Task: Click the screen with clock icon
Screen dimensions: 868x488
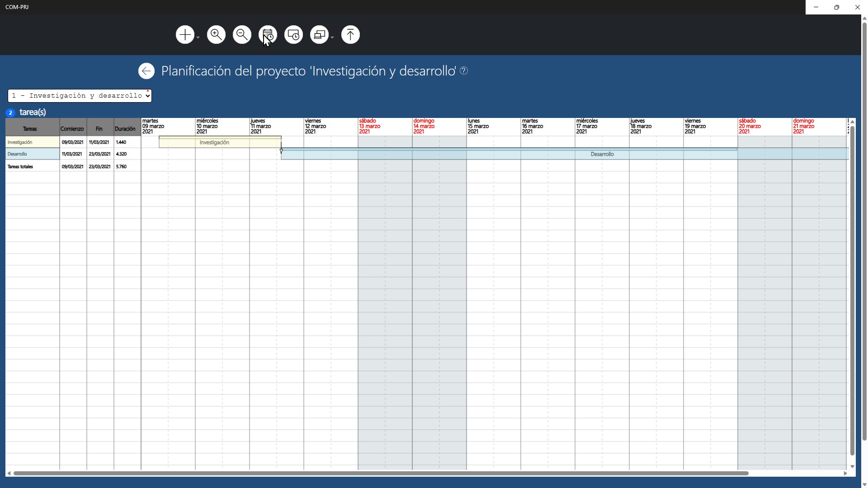Action: (293, 35)
